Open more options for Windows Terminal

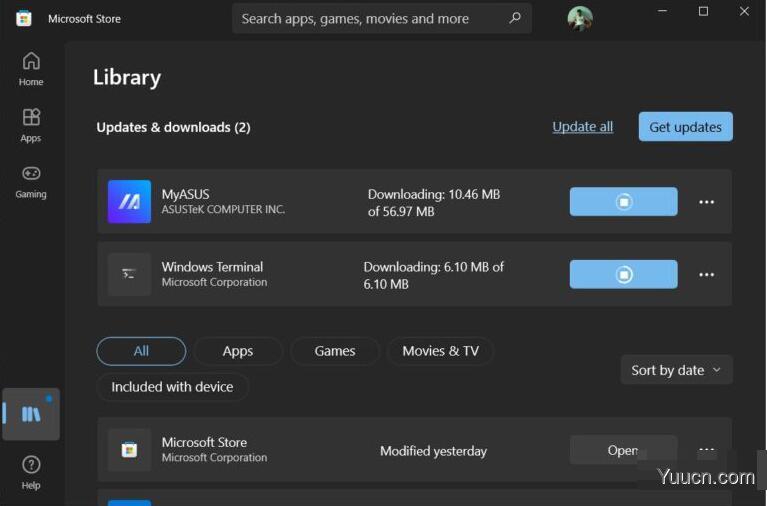click(706, 275)
